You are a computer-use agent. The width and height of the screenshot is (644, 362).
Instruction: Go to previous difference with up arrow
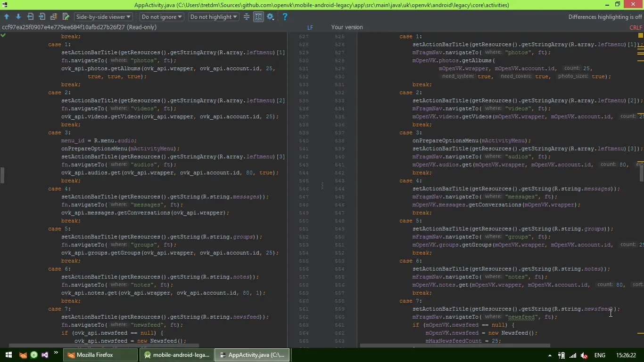click(x=7, y=17)
